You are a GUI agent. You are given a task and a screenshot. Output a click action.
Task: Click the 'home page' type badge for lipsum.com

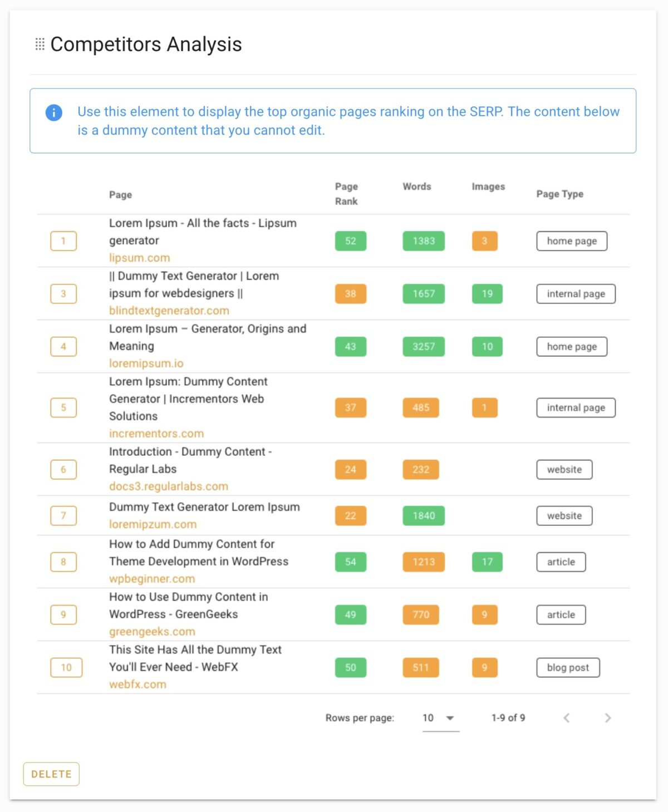click(572, 240)
